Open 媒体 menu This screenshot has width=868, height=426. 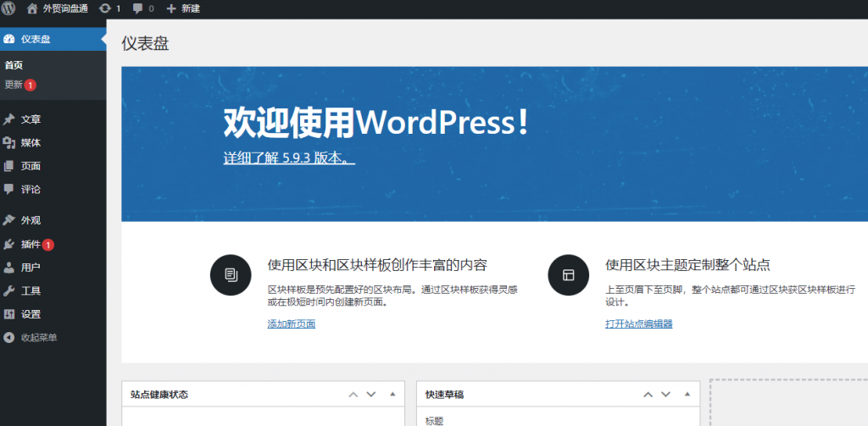click(53, 143)
